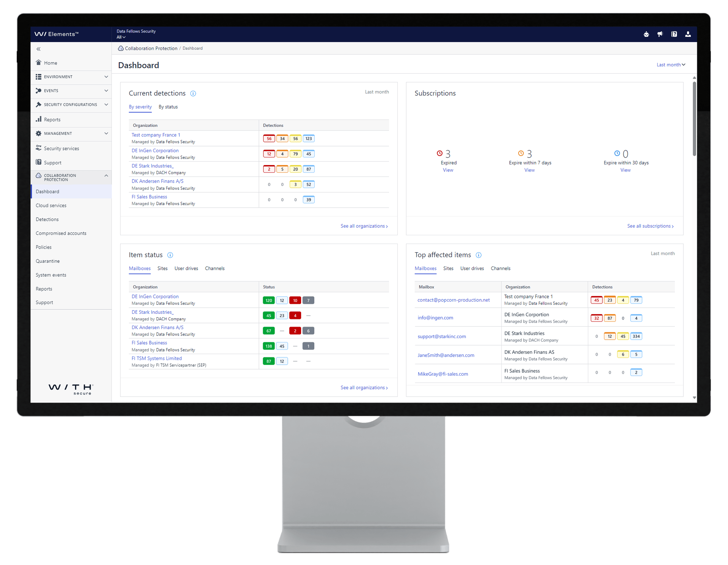
Task: Click yellow badge 79 for DE InGen Corporation
Action: tap(295, 154)
